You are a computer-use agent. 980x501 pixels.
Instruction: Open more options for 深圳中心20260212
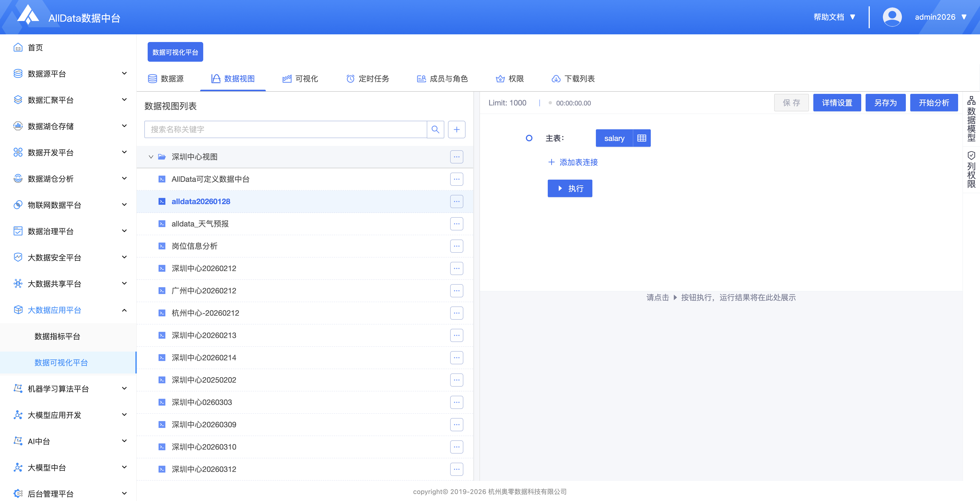tap(457, 269)
